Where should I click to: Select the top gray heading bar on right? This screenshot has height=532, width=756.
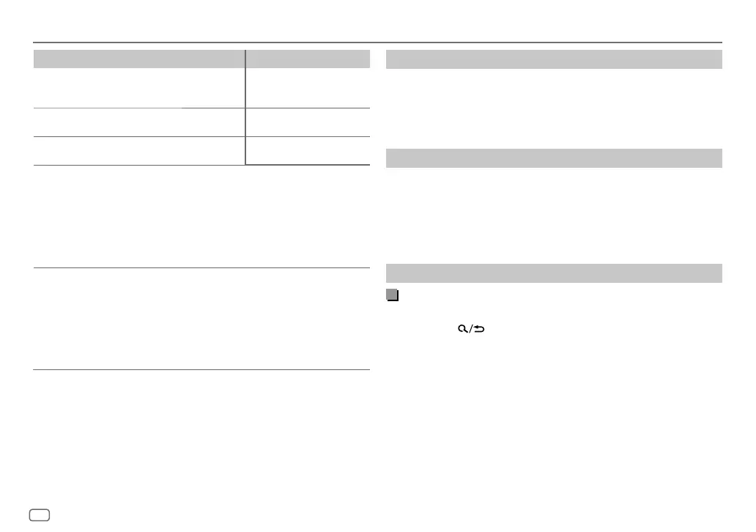pyautogui.click(x=554, y=59)
